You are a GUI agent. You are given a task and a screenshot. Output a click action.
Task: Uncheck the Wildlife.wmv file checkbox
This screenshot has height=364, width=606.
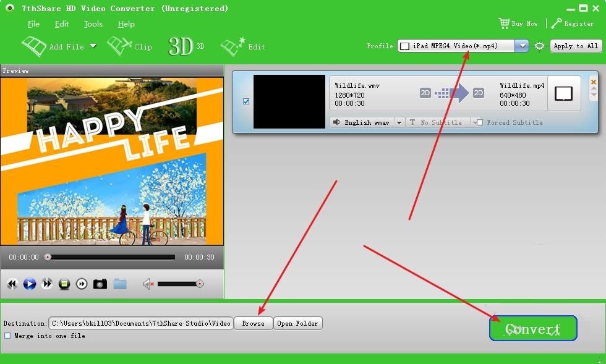point(246,101)
